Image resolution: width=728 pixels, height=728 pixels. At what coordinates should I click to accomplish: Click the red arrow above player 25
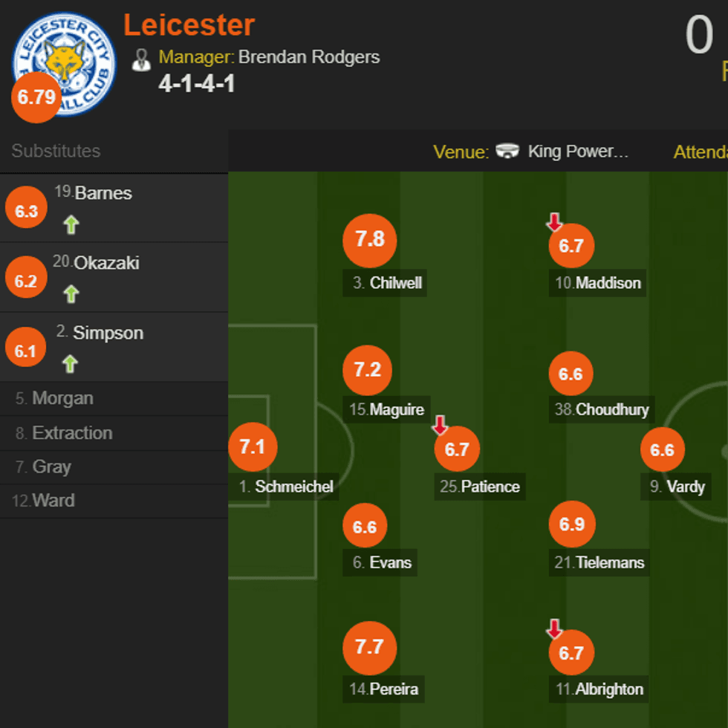tap(440, 425)
